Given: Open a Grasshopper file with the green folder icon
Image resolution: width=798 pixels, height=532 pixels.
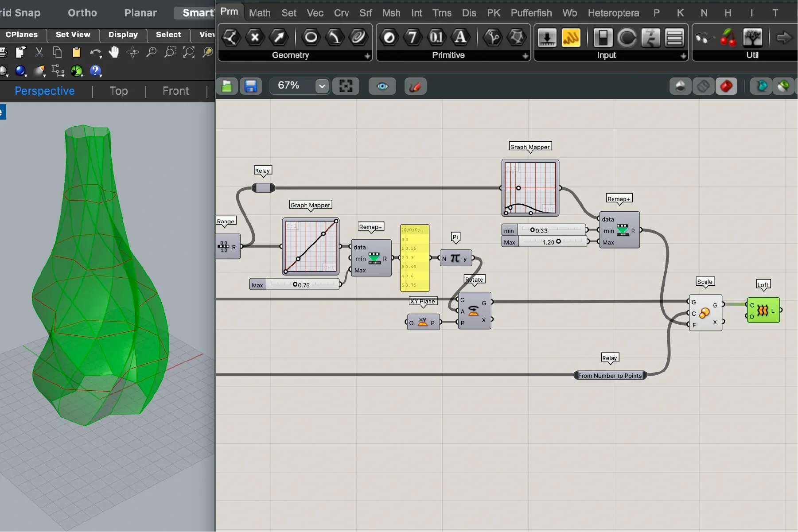Looking at the screenshot, I should (x=227, y=86).
